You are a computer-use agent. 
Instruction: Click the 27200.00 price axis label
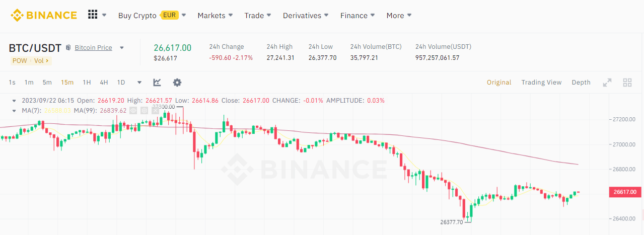tap(624, 119)
